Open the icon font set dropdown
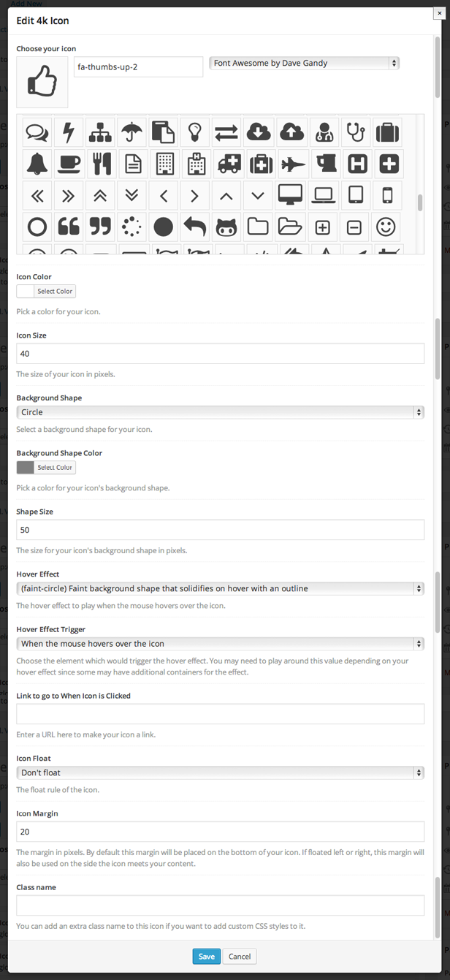Image resolution: width=450 pixels, height=980 pixels. 304,64
